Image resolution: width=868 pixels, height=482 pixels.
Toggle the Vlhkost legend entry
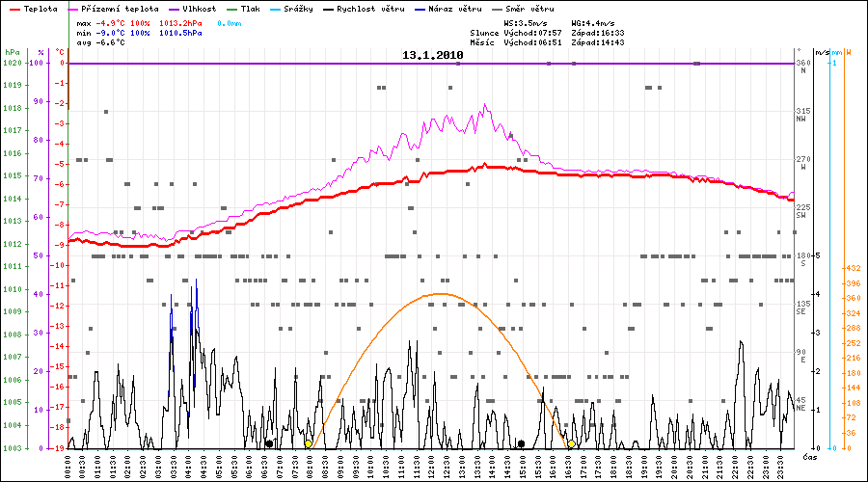point(197,9)
